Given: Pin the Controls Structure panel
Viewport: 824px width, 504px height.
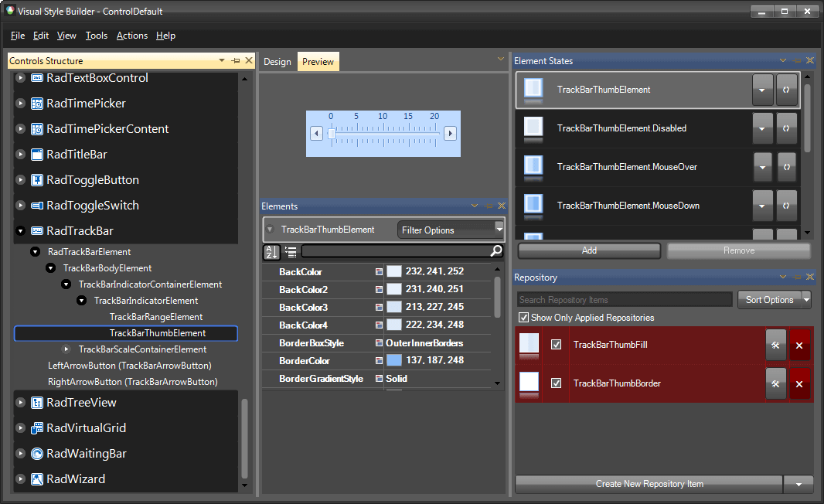Looking at the screenshot, I should click(x=237, y=60).
